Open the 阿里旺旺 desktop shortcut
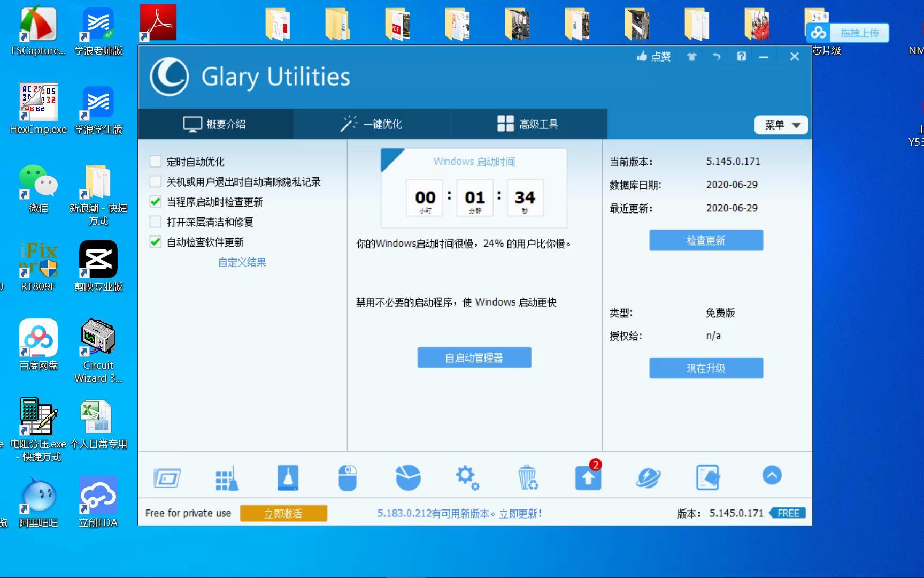924x578 pixels. tap(38, 502)
